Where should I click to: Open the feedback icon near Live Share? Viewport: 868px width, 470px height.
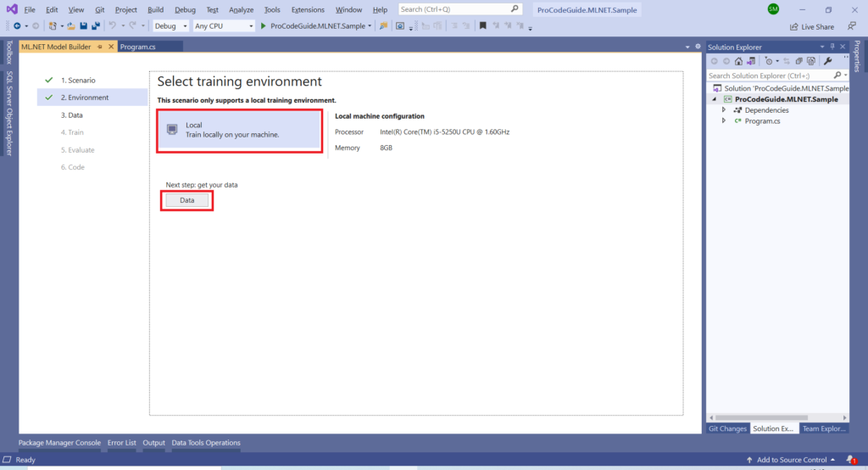[x=852, y=26]
